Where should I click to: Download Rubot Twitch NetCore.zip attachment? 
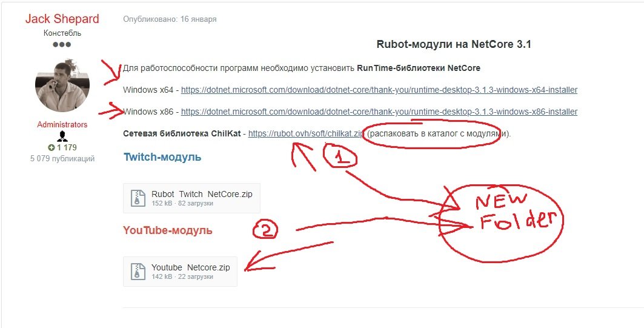point(202,194)
